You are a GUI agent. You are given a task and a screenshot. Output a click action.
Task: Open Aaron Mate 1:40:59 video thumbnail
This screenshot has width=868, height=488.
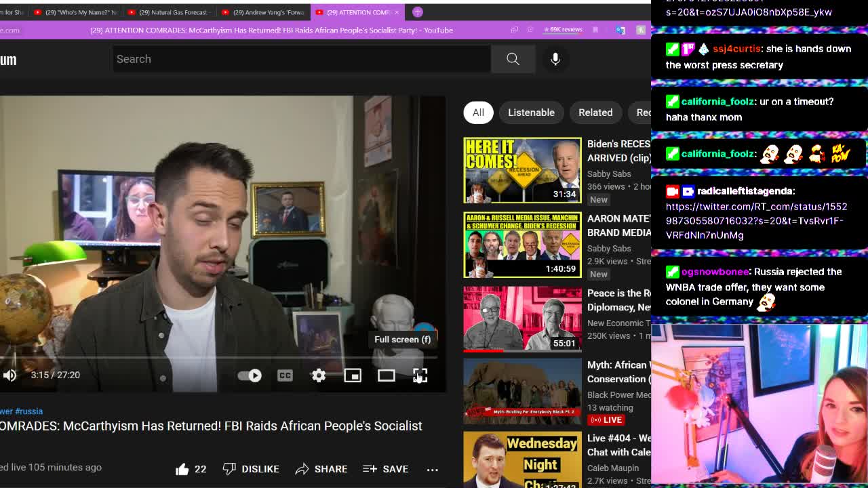tap(522, 245)
